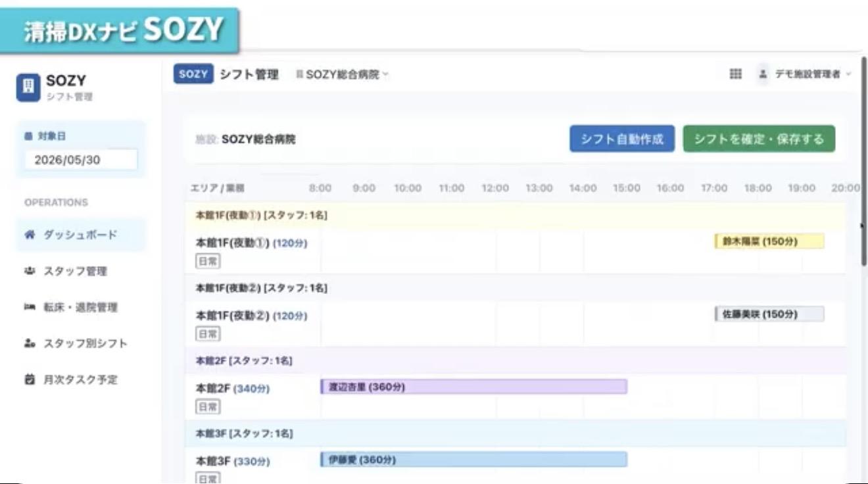Select the 佐藤美咲 (150分) shift bar

769,314
